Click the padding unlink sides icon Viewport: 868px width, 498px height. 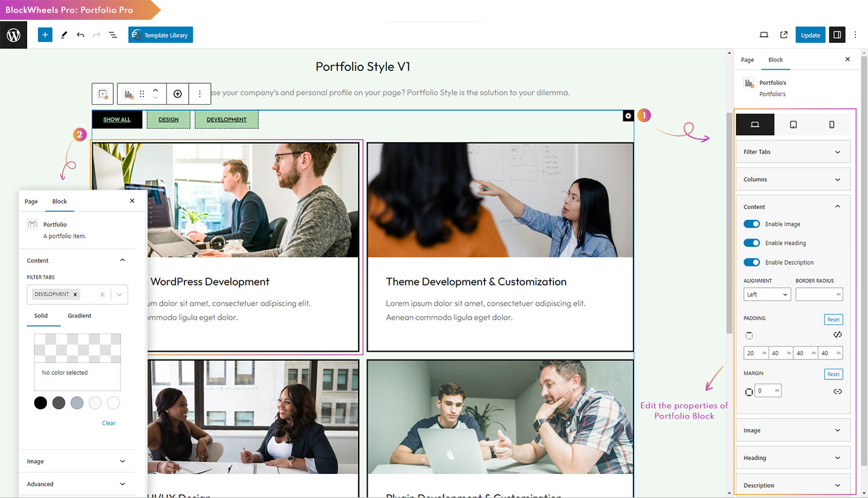pyautogui.click(x=837, y=335)
